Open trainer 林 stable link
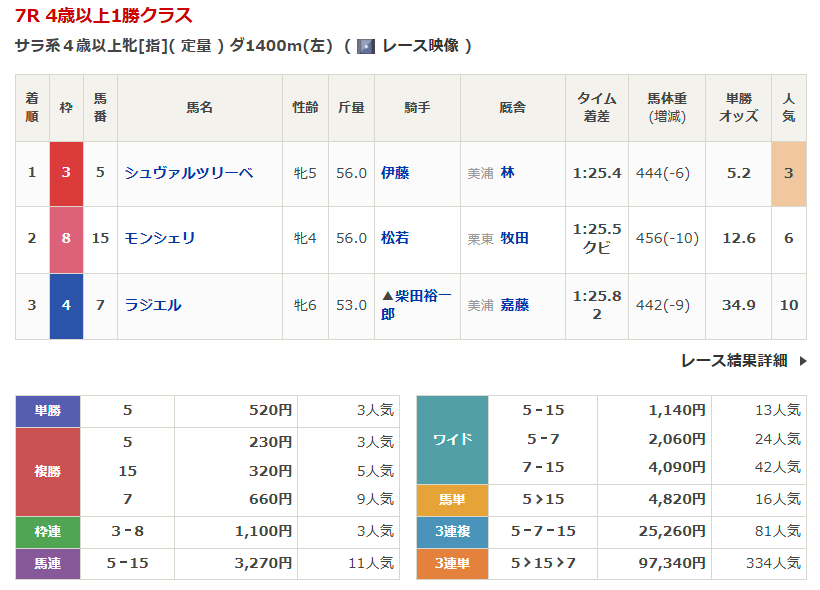820x590 pixels. pos(508,173)
